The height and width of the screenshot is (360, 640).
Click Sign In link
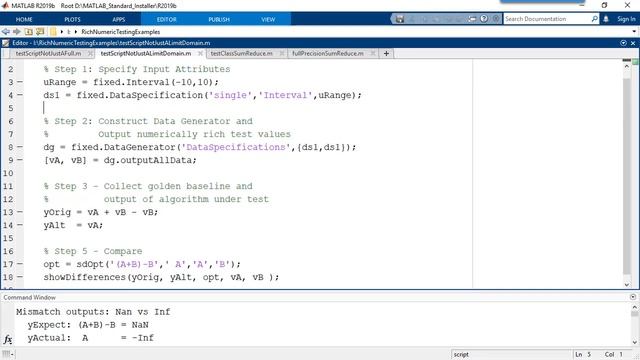point(626,19)
